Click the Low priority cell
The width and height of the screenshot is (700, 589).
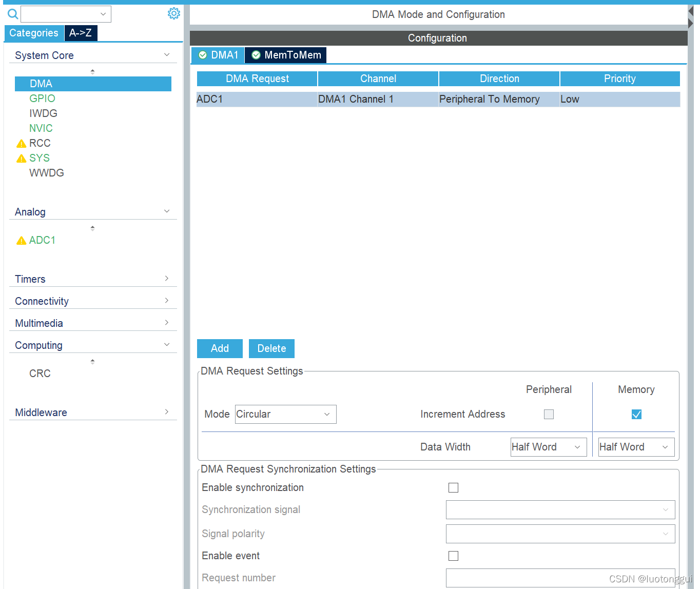pyautogui.click(x=620, y=99)
